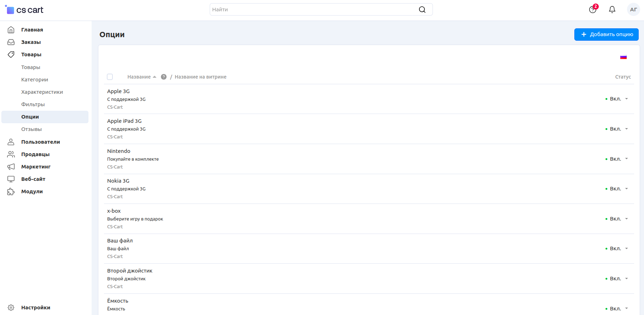Click the CS-Cart logo
The height and width of the screenshot is (315, 644).
point(24,10)
